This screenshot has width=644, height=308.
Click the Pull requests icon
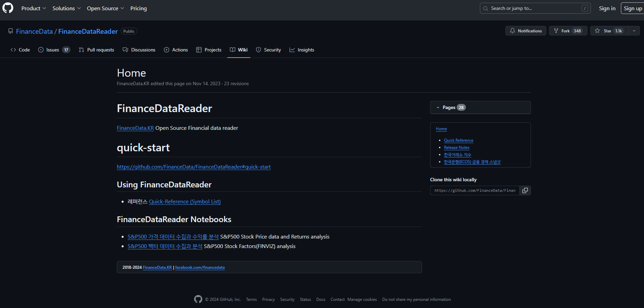click(x=81, y=50)
